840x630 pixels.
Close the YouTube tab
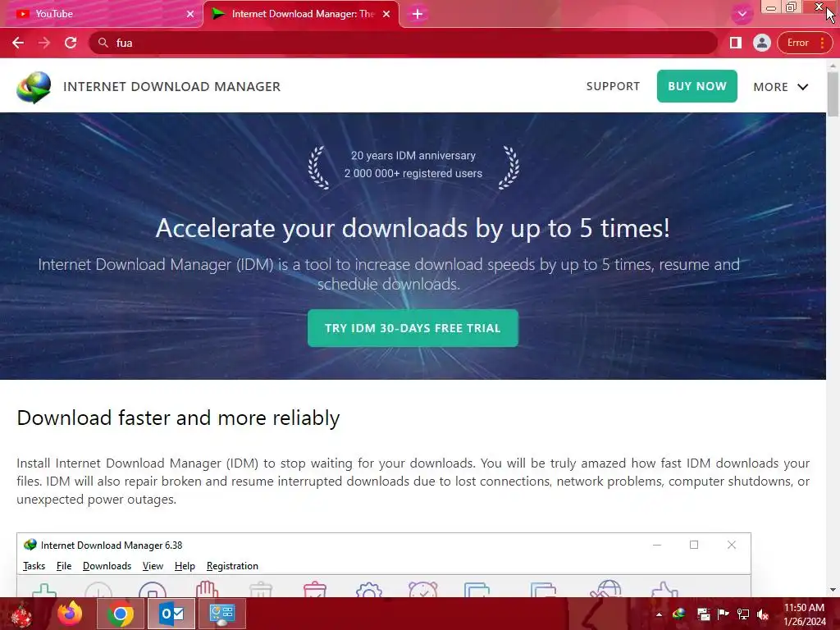tap(190, 14)
